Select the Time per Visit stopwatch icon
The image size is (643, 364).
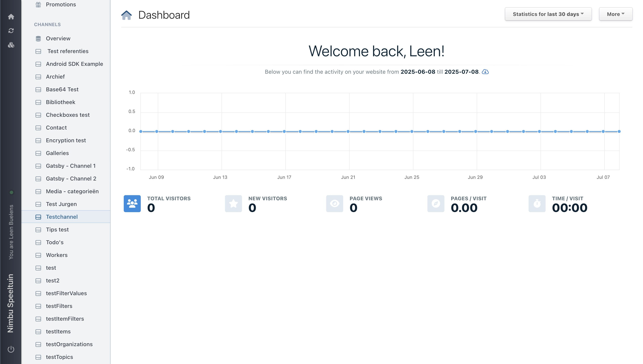click(537, 203)
